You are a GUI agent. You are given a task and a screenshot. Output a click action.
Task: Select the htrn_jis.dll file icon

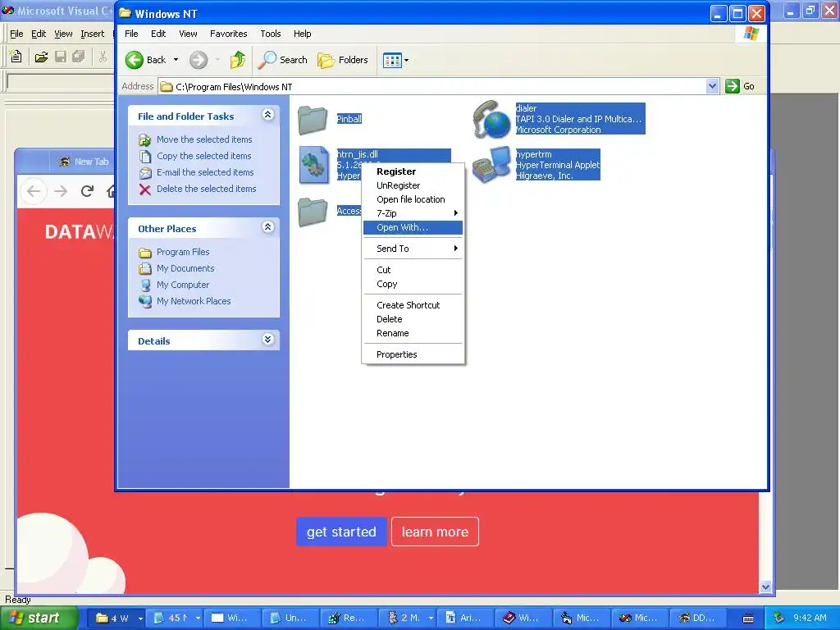tap(314, 165)
